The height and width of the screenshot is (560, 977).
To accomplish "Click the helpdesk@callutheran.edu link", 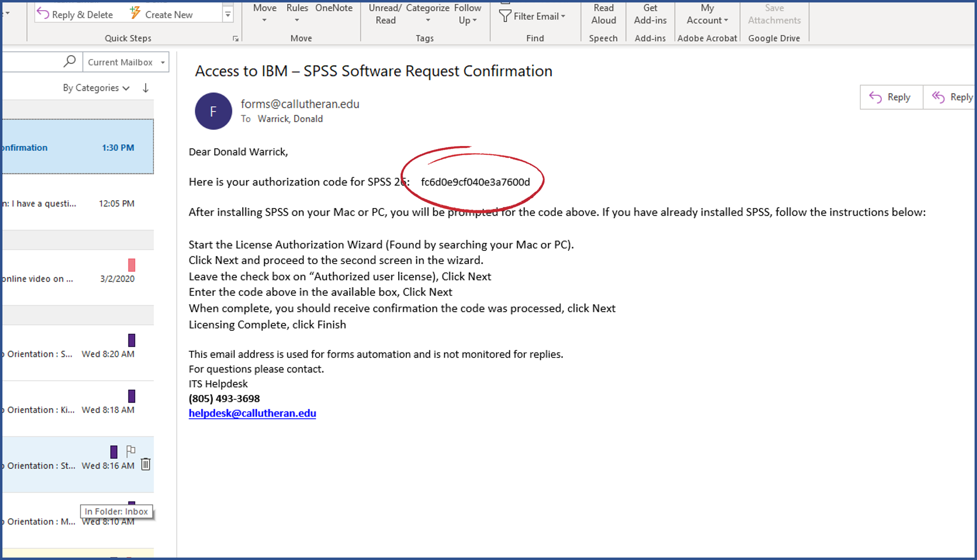I will (252, 414).
